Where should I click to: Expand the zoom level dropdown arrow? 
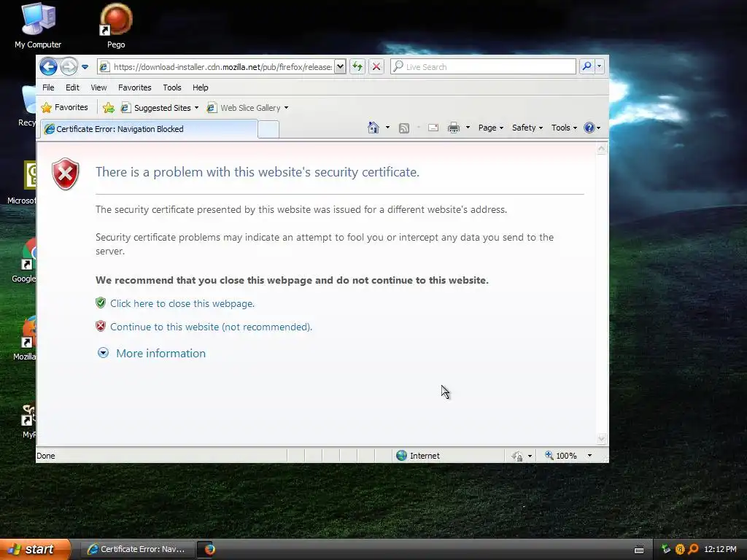click(589, 456)
